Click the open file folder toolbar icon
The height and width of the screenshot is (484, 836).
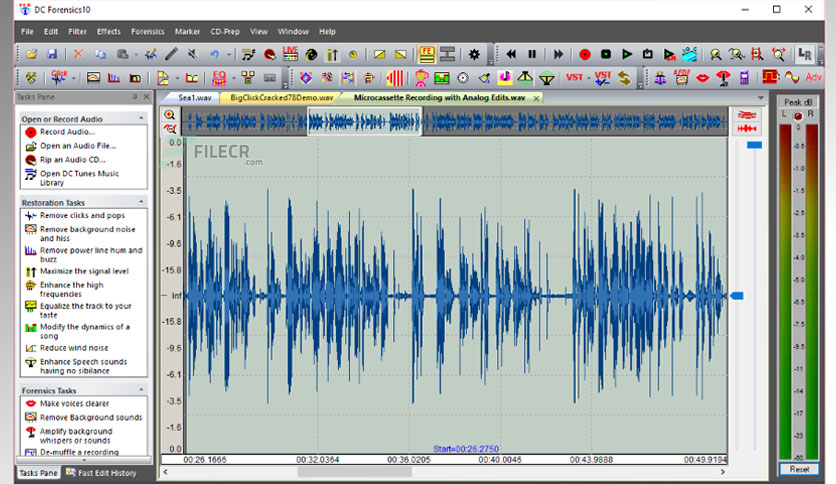31,54
